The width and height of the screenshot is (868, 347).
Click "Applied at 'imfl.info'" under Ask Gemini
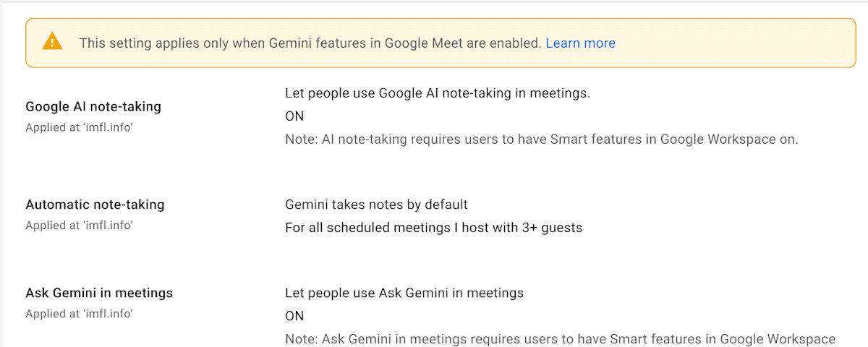pos(79,314)
